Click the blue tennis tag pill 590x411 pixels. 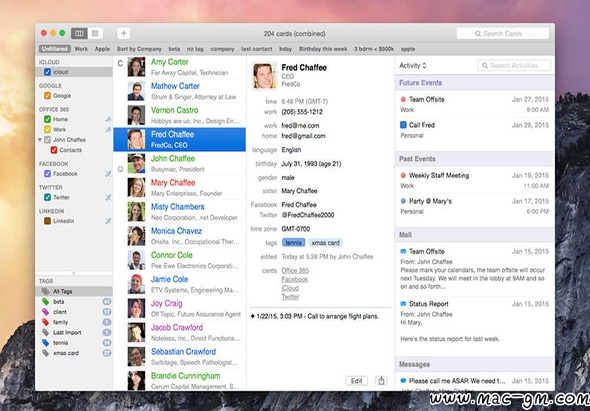point(293,243)
